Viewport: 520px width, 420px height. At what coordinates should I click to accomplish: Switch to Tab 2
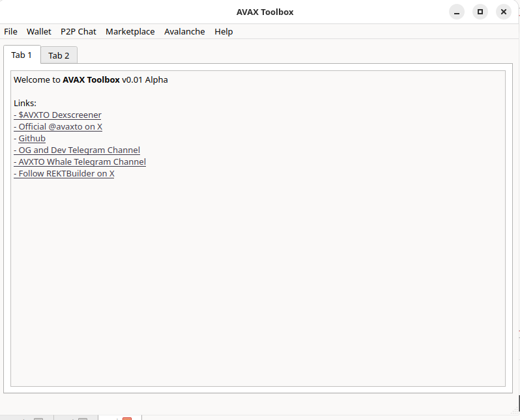pyautogui.click(x=59, y=55)
